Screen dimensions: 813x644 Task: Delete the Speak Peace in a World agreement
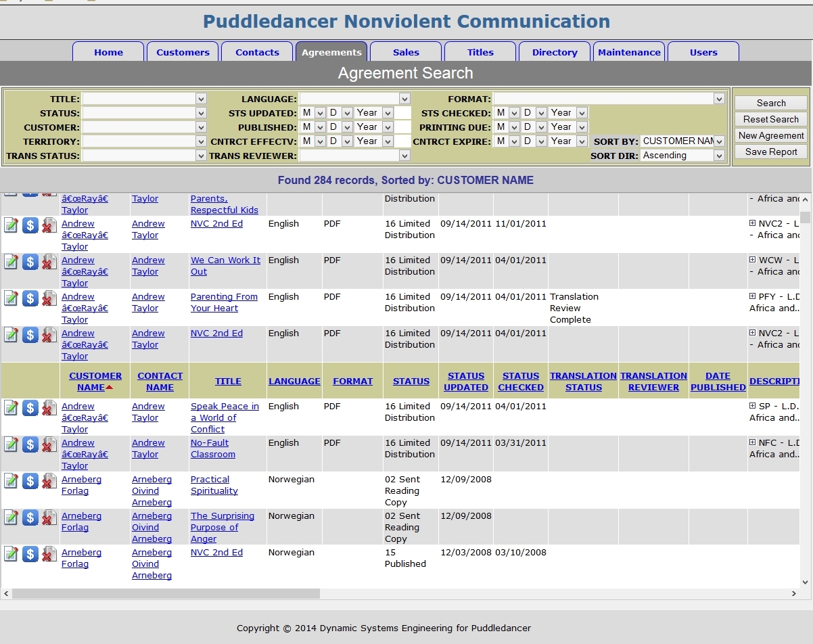click(49, 408)
